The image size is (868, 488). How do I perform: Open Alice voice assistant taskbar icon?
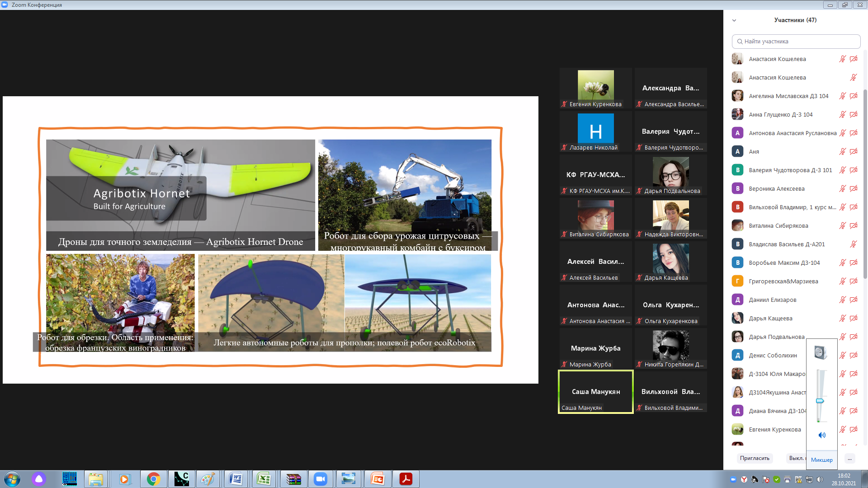pyautogui.click(x=39, y=479)
